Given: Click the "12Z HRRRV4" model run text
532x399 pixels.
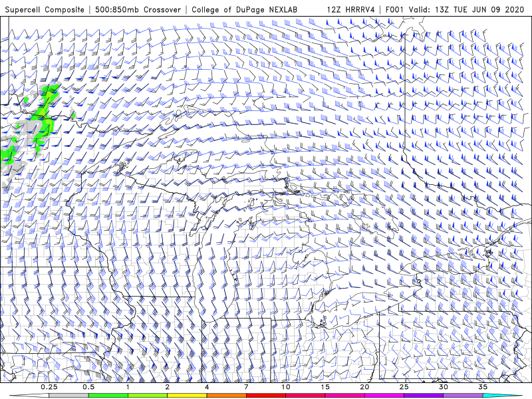Looking at the screenshot, I should coord(351,9).
